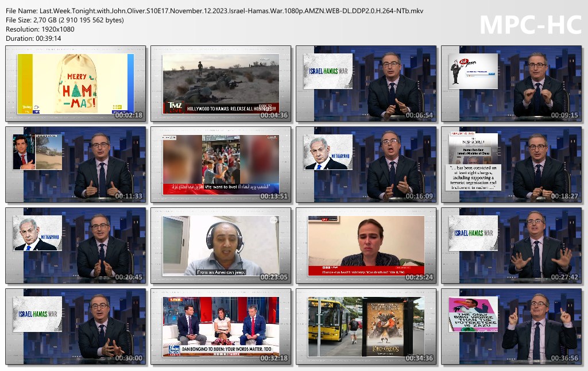This screenshot has width=588, height=371.
Task: Select the thumbnail timestamped 00:09:15
Action: click(x=511, y=84)
